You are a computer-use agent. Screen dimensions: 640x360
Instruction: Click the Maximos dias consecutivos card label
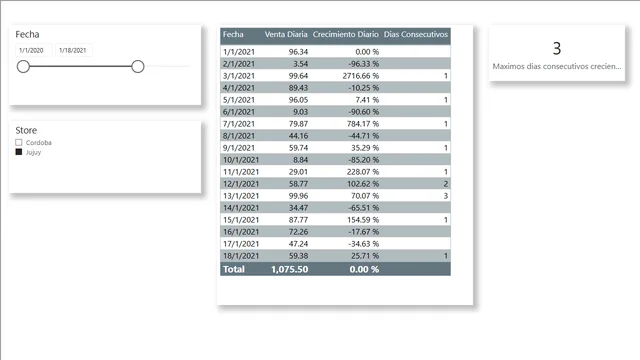tap(557, 66)
